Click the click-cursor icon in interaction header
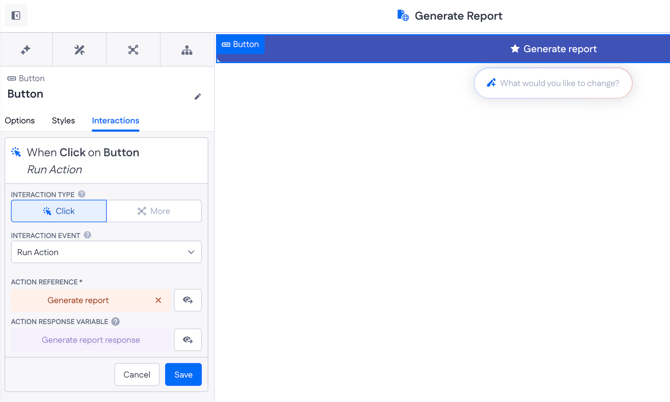 (x=16, y=152)
